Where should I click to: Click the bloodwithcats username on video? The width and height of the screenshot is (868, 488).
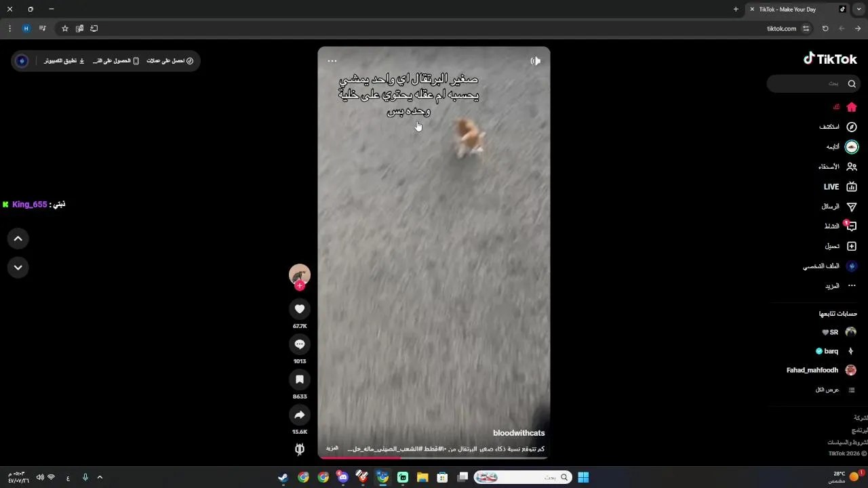pos(519,433)
